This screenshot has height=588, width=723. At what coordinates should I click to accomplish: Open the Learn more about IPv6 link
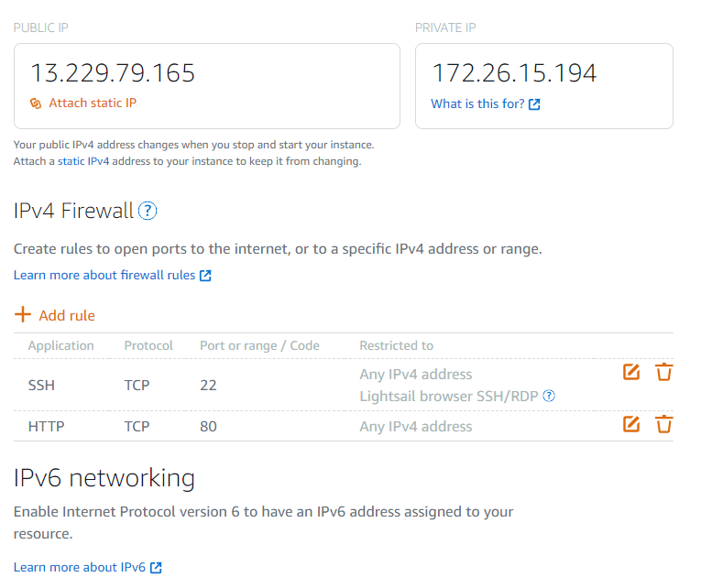pos(80,568)
